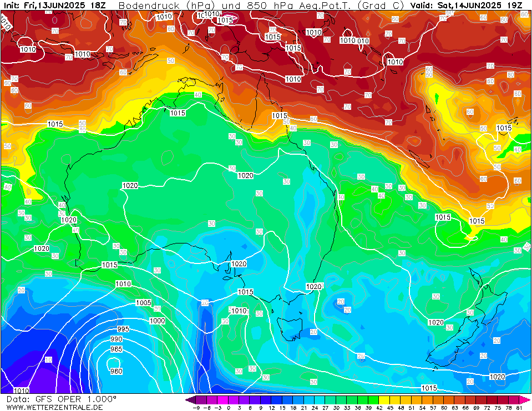Click the legend swatch between 63 and 66

point(459,399)
